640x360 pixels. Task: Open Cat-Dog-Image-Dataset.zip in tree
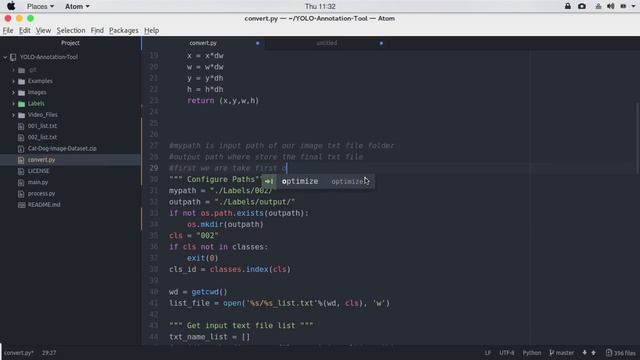[x=62, y=149]
